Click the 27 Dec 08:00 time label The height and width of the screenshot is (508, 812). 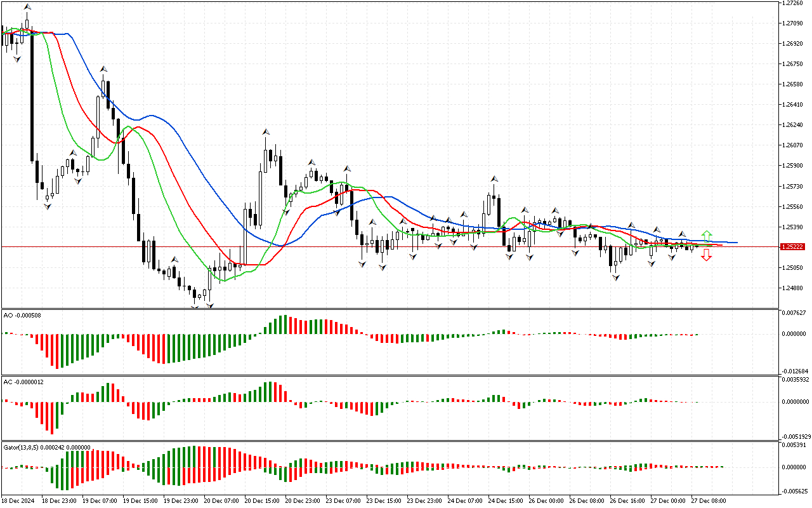pyautogui.click(x=709, y=501)
